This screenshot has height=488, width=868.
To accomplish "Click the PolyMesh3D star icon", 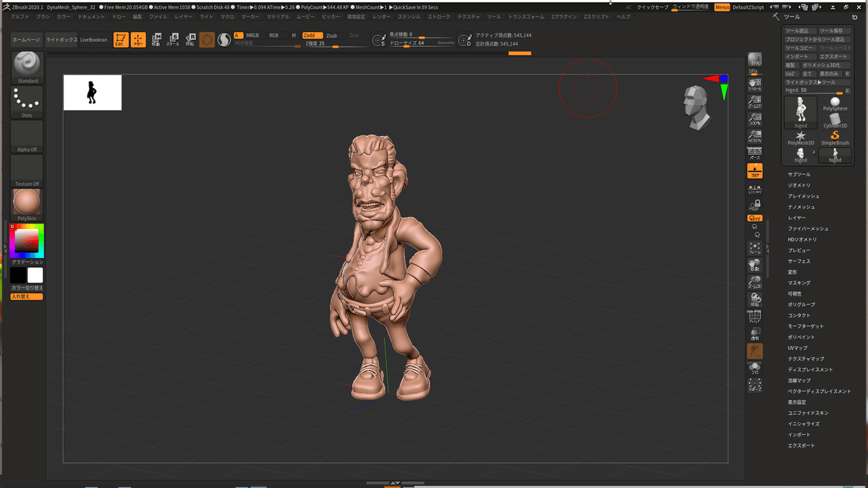I will 801,137.
